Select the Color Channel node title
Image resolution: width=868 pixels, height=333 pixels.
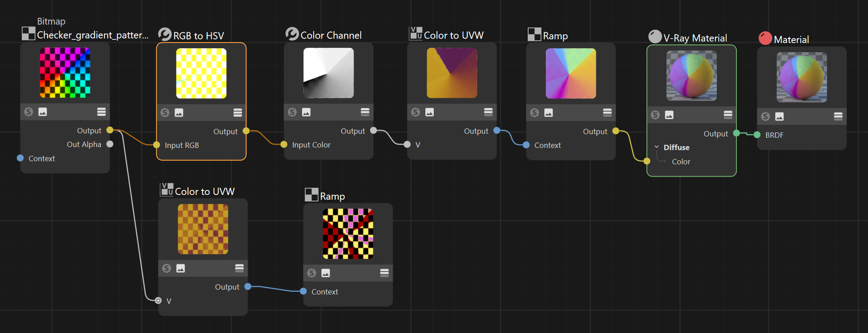[x=331, y=35]
